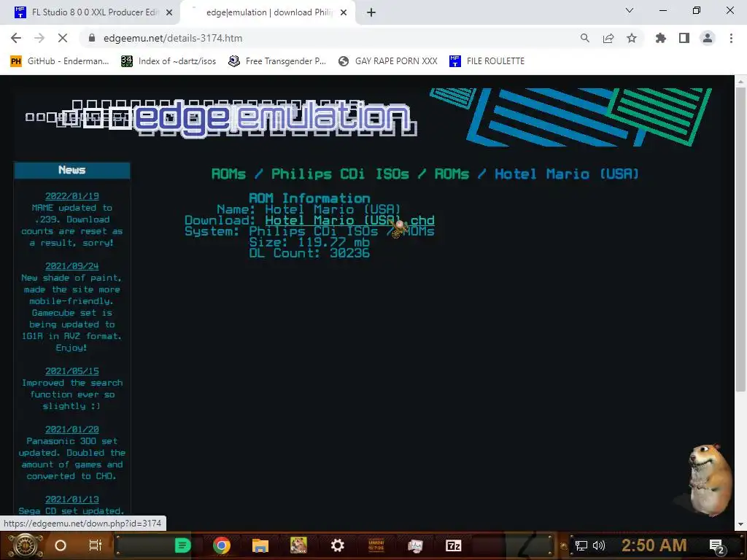The height and width of the screenshot is (560, 747).
Task: Open 7-Zip from taskbar
Action: [x=453, y=545]
